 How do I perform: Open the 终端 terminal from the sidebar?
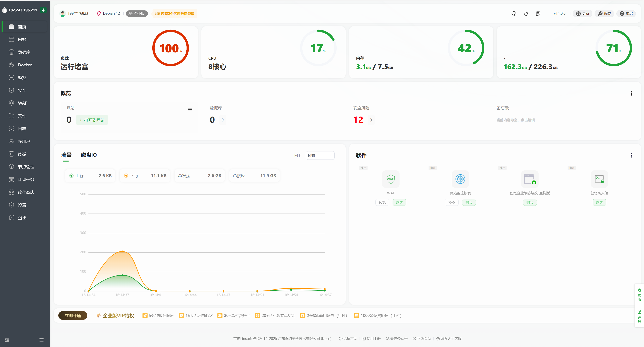point(22,154)
